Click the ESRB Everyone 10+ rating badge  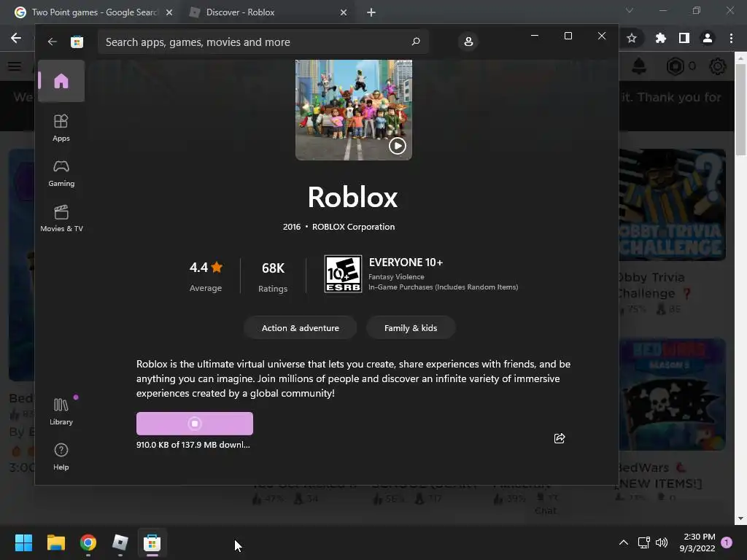click(x=343, y=274)
